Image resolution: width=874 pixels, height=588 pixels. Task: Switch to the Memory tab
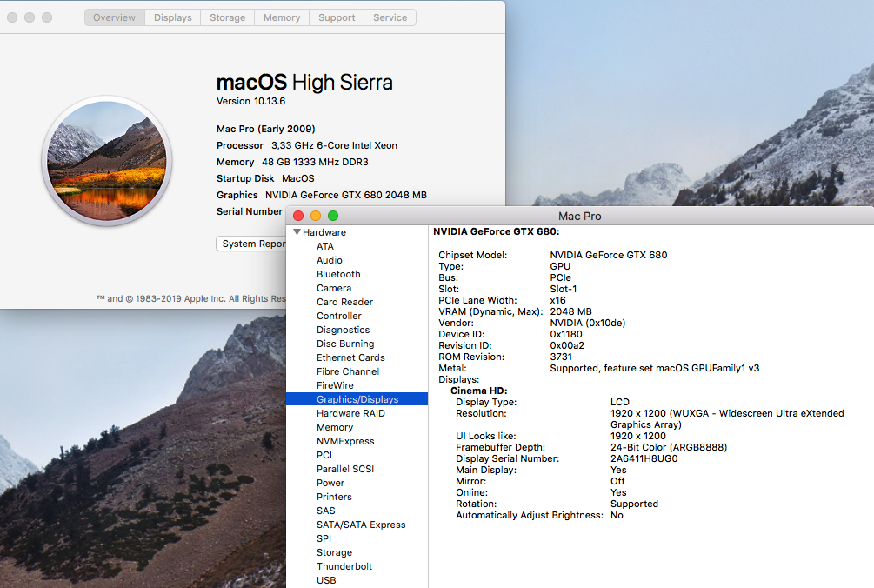(x=282, y=17)
